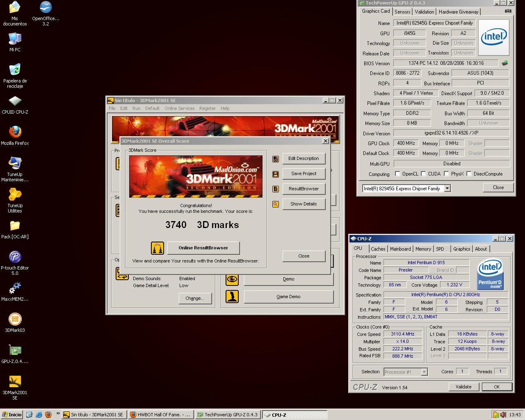Click the Save Project floppy icon
525x420 pixels.
coord(276,174)
